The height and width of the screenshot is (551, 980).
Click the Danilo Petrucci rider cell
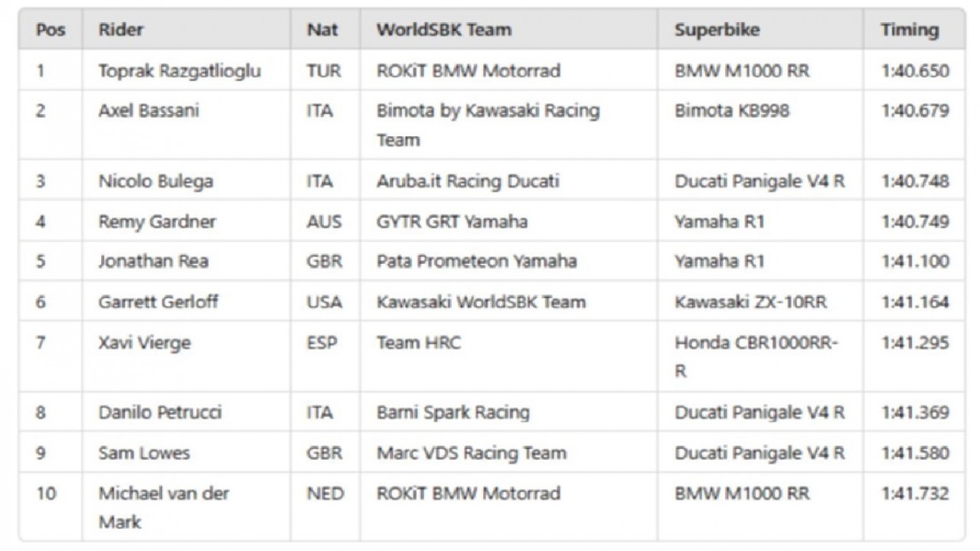160,413
